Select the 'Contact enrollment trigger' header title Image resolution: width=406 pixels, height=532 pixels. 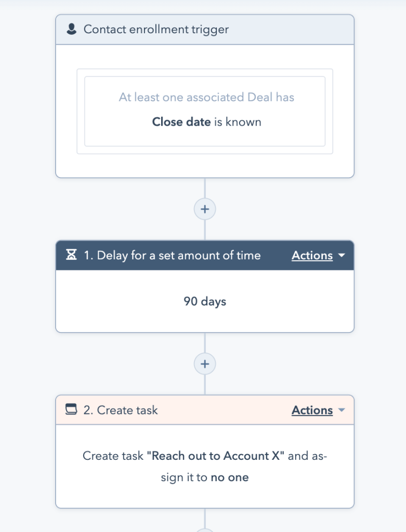click(x=156, y=29)
